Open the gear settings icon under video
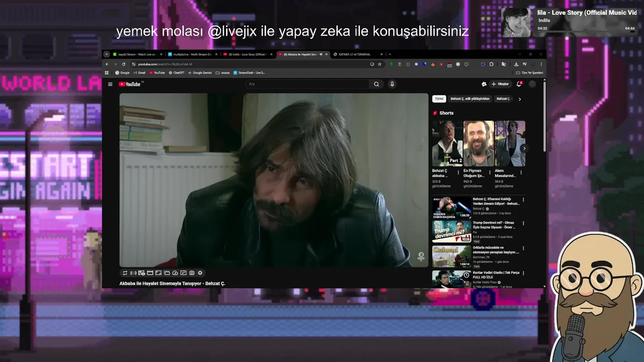The height and width of the screenshot is (362, 644). pyautogui.click(x=200, y=273)
